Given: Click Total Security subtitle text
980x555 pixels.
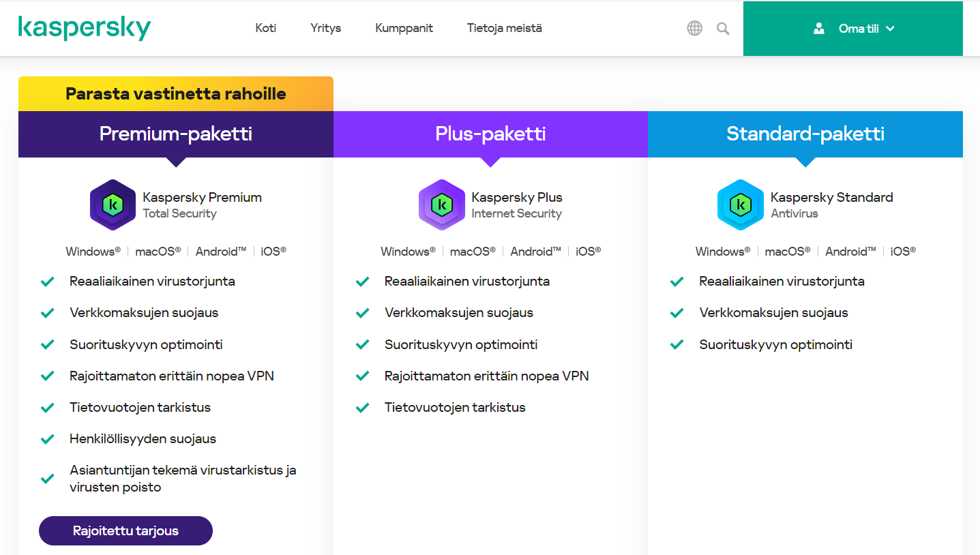Looking at the screenshot, I should point(179,213).
